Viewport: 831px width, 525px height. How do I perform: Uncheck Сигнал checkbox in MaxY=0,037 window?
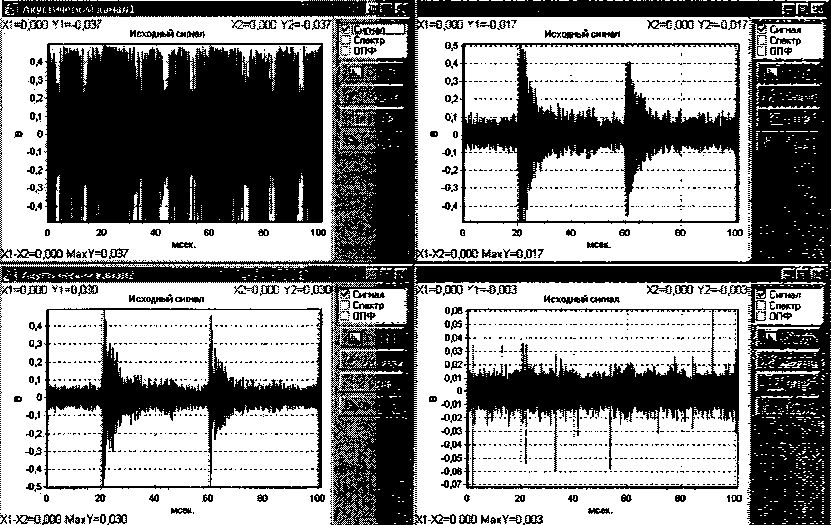346,29
